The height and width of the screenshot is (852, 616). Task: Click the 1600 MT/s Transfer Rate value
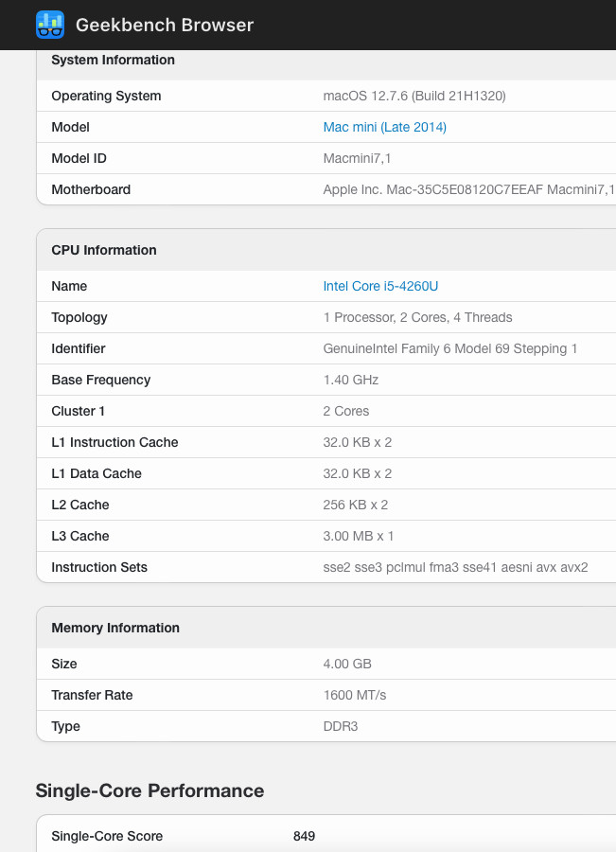[x=355, y=695]
